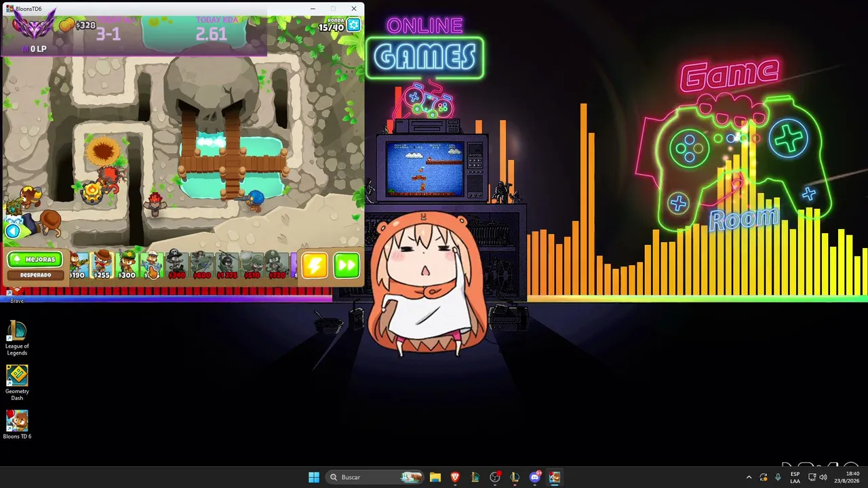Select the plane tower priced $680
The image size is (868, 488).
(x=201, y=265)
